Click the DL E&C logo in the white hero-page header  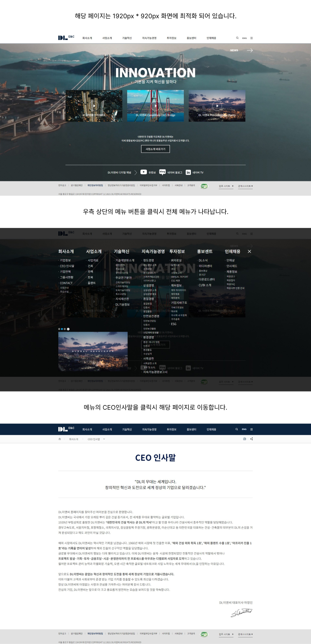click(x=66, y=37)
